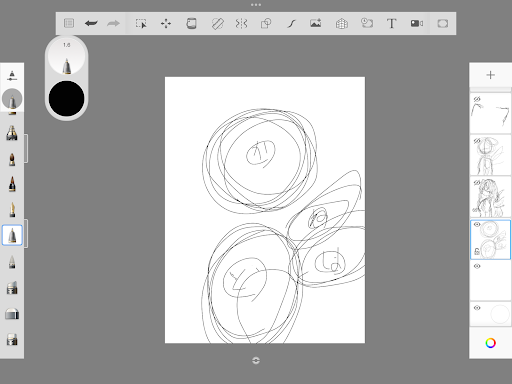Hide the selected circles layer
This screenshot has height=384, width=512.
477,224
